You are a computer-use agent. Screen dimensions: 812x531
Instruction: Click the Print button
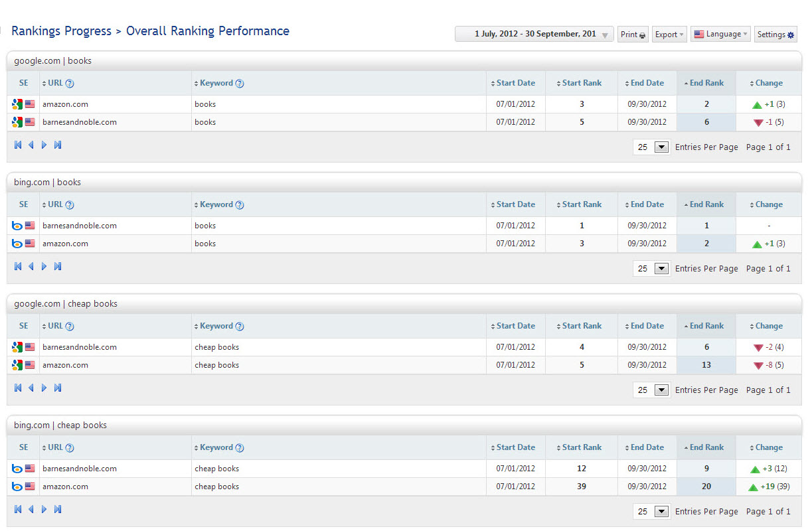(633, 35)
